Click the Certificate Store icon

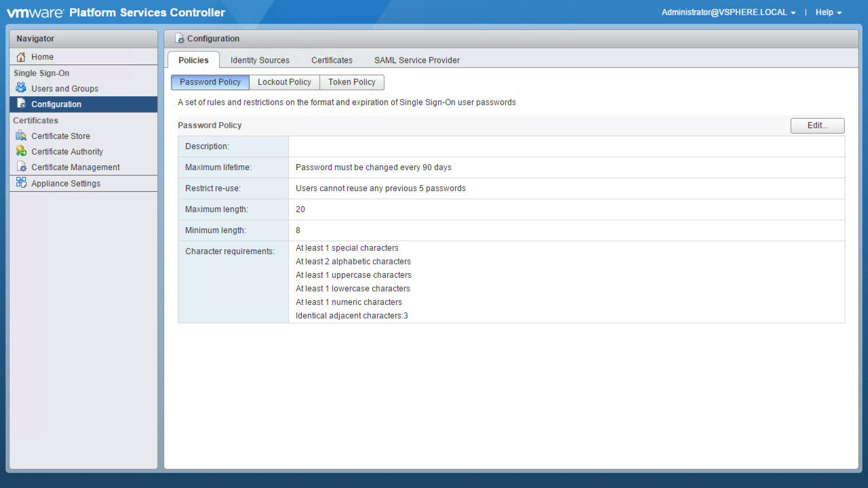[21, 136]
